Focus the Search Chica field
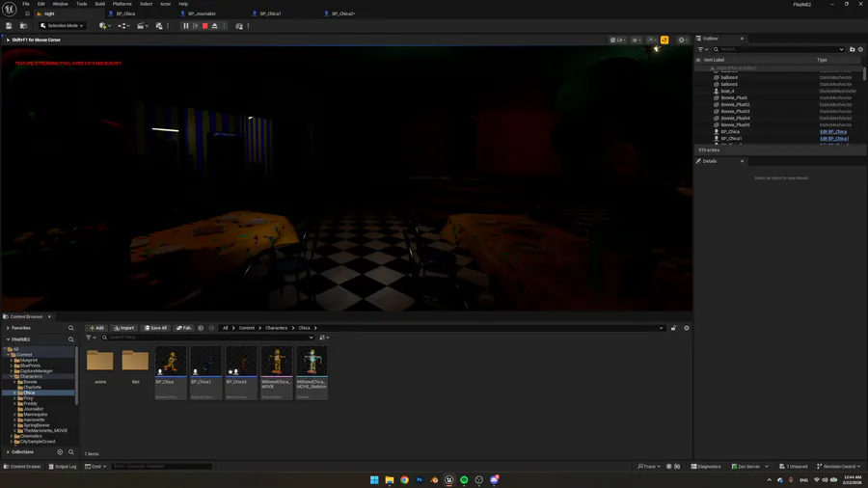Screen dimensions: 868x488 (x=207, y=338)
